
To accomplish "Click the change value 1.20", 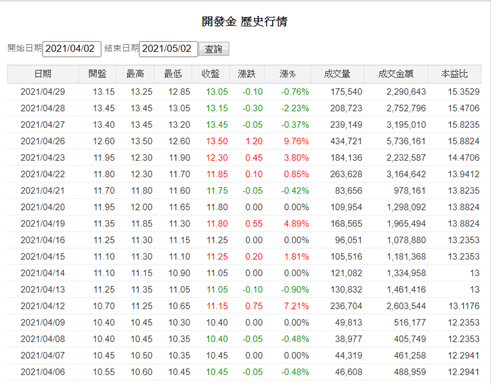I will [x=254, y=141].
